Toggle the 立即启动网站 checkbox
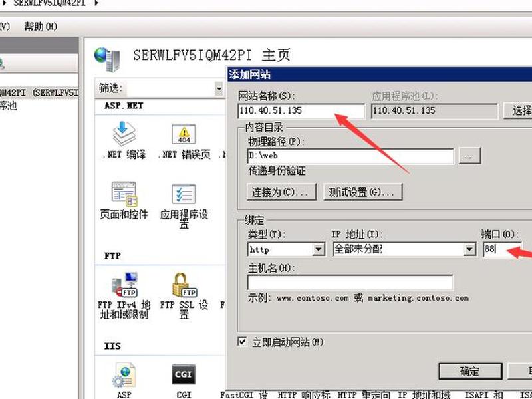 242,341
